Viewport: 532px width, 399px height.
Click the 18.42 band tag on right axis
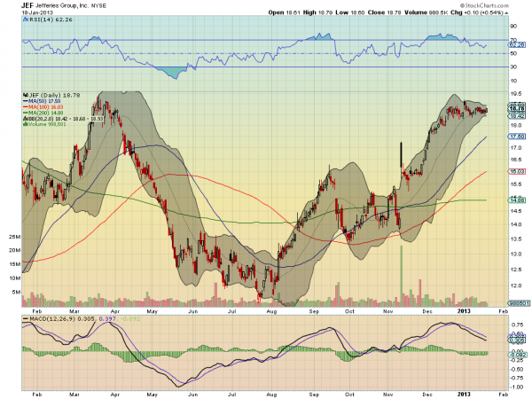coord(516,116)
